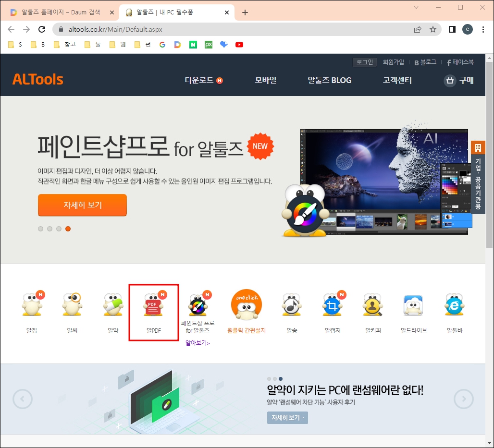Select the 알툴바 icon

coord(454,305)
